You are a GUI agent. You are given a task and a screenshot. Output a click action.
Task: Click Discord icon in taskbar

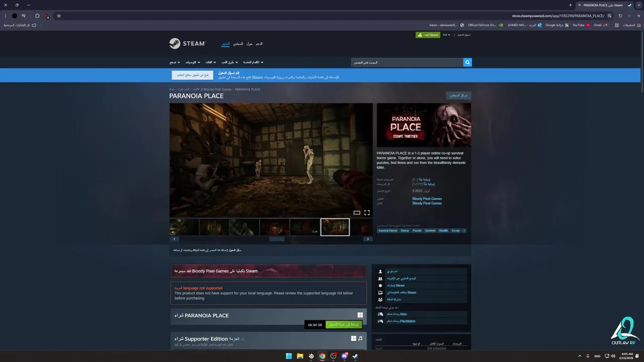(x=344, y=356)
